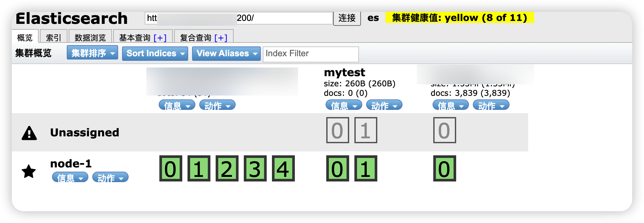Click the Unassigned warning triangle icon

click(29, 133)
